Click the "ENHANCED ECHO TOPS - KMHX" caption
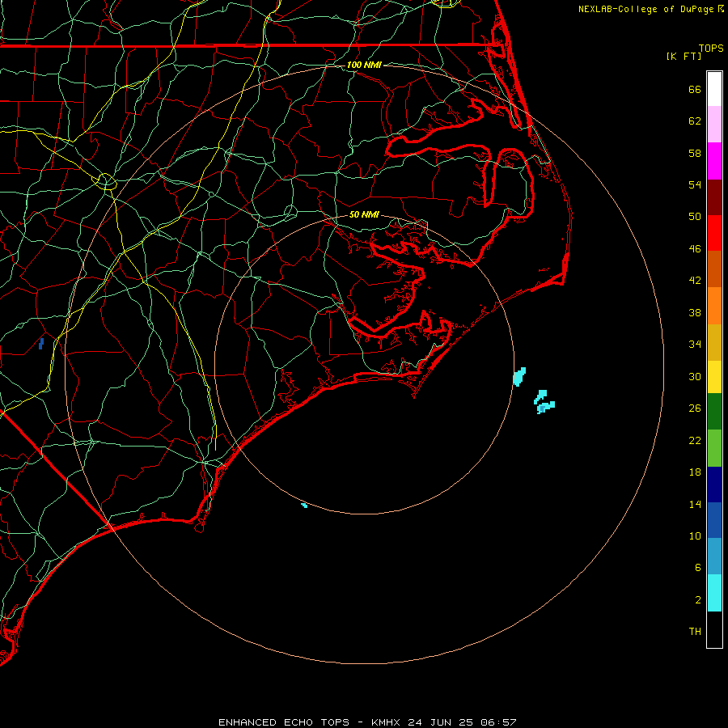 310,722
